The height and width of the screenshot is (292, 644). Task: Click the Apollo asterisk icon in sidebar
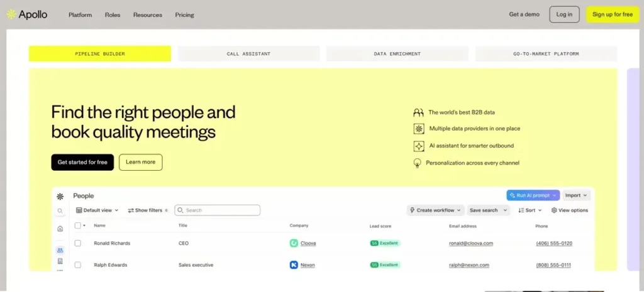(60, 196)
